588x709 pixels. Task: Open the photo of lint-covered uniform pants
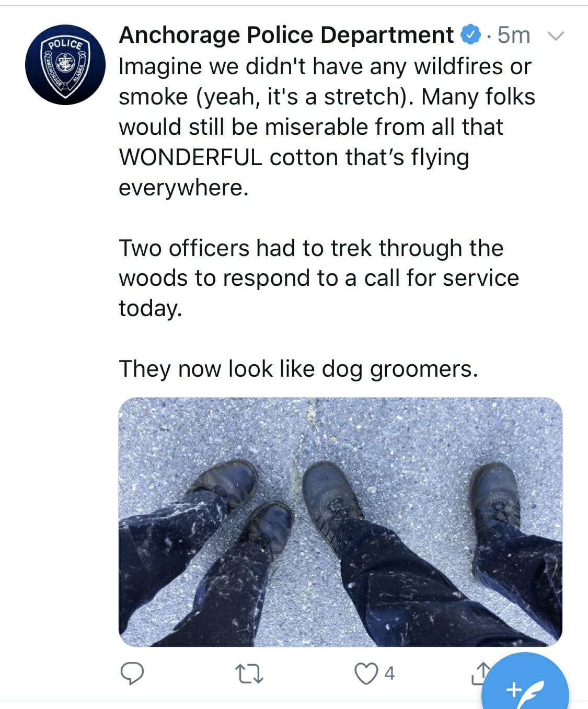pos(340,522)
